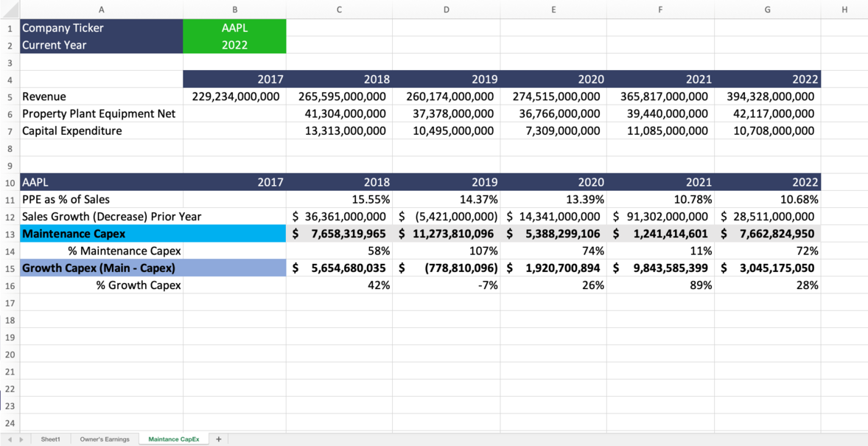Select column B header

(x=234, y=9)
